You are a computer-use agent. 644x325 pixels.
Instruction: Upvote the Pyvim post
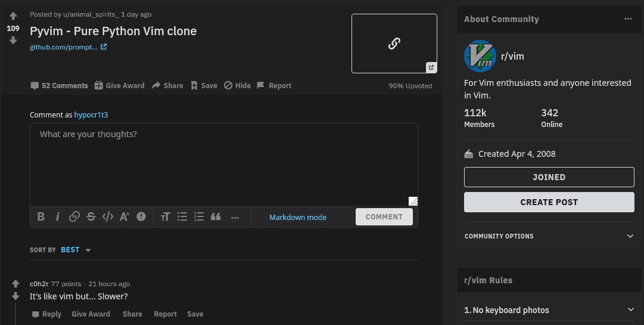(13, 16)
